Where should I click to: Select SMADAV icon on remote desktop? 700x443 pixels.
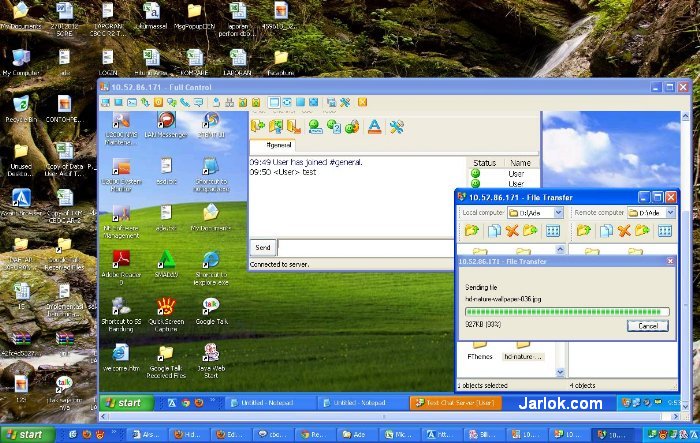[x=166, y=264]
